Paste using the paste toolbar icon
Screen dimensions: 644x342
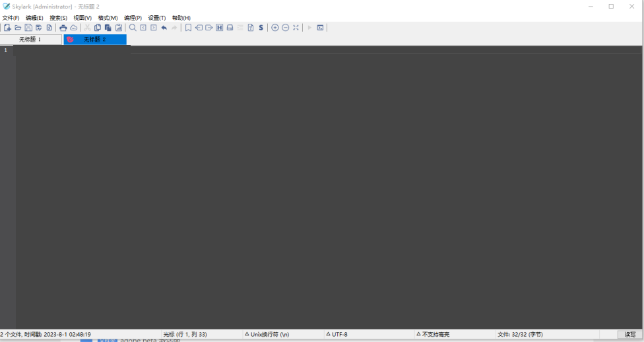click(x=108, y=28)
